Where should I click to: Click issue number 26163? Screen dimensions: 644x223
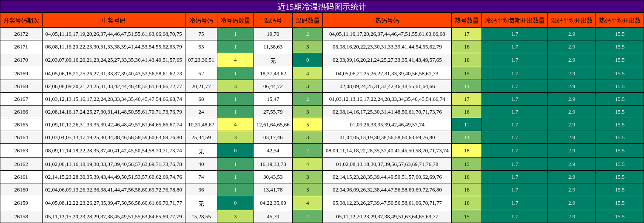pos(21,151)
